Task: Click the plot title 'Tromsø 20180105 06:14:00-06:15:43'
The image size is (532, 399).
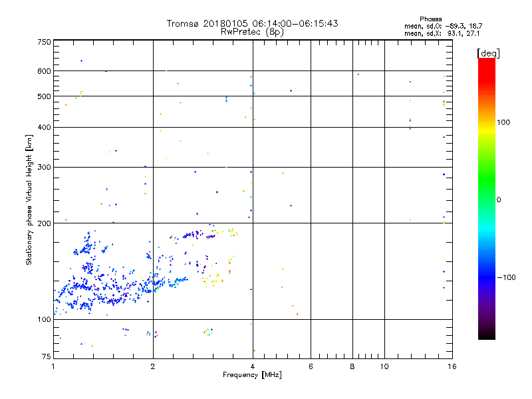Action: [x=252, y=23]
